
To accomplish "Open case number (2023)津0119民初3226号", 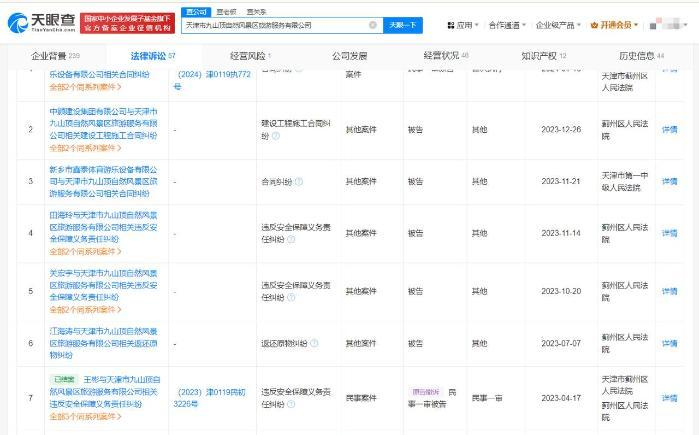I will [x=210, y=398].
